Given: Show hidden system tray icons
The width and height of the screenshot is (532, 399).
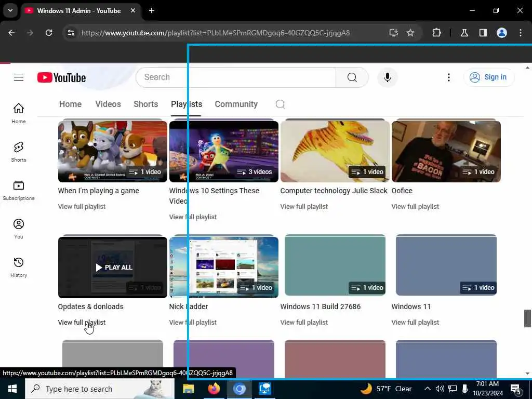Looking at the screenshot, I should click(428, 389).
